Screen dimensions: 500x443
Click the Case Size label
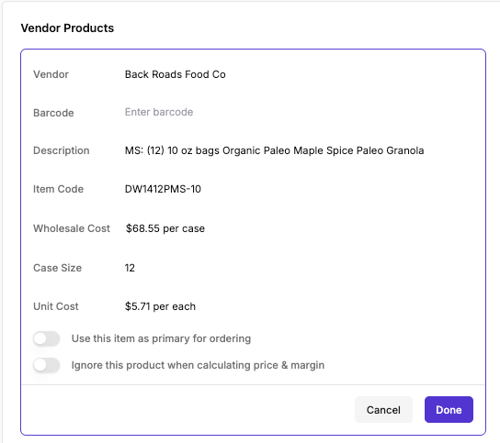pyautogui.click(x=57, y=268)
